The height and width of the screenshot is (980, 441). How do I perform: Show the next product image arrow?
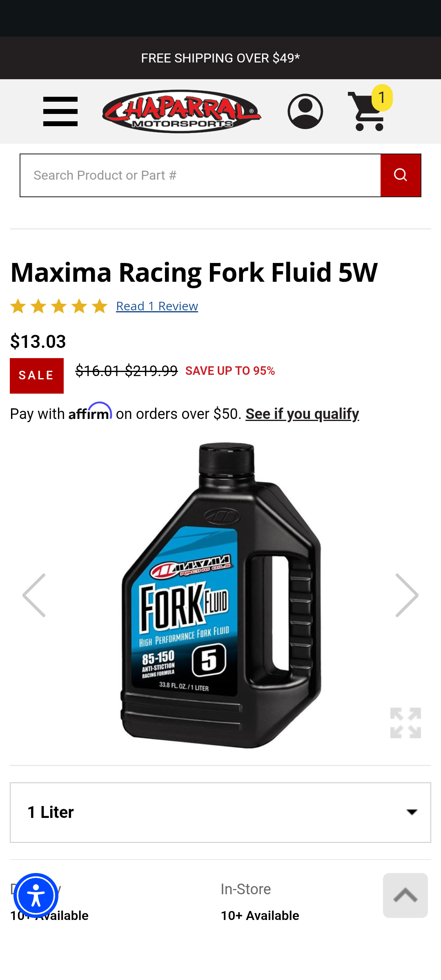407,595
